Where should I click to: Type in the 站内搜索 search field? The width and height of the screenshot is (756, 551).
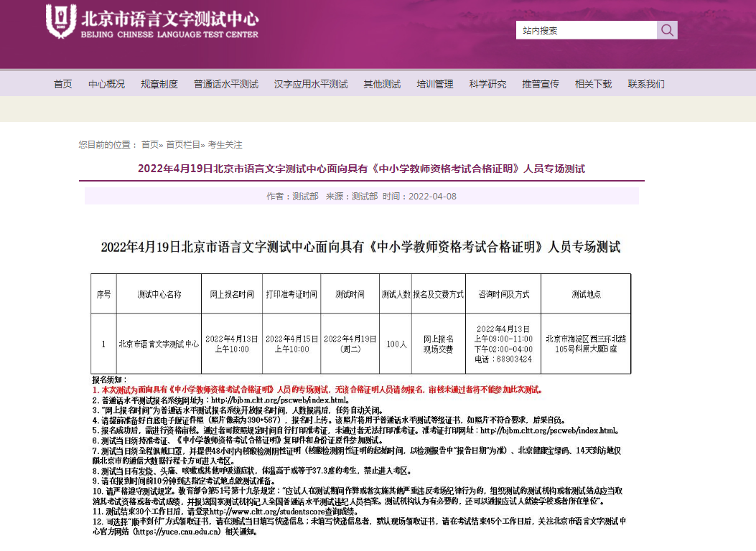586,30
